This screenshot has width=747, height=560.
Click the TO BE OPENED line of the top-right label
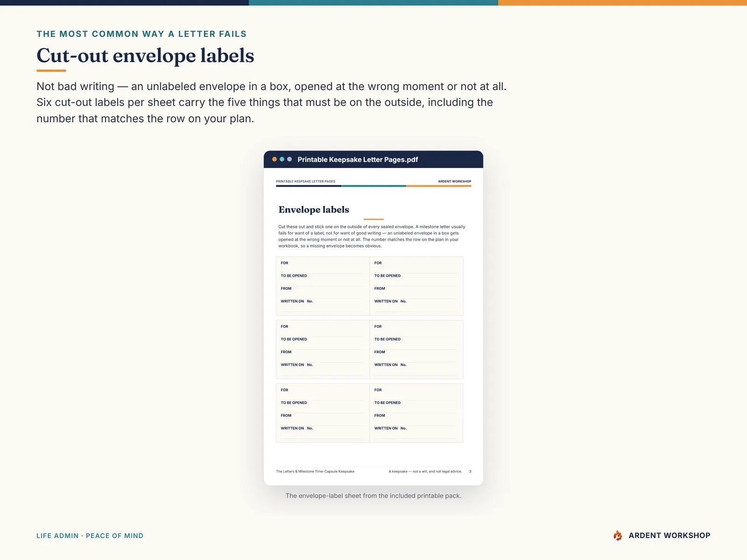tap(415, 279)
